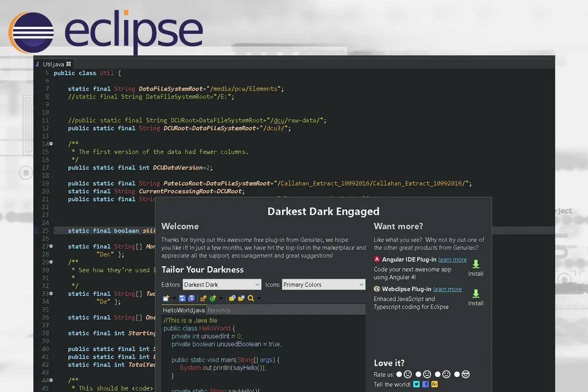Click 'System.out.println' line in preview
The width and height of the screenshot is (588, 392).
coord(222,368)
